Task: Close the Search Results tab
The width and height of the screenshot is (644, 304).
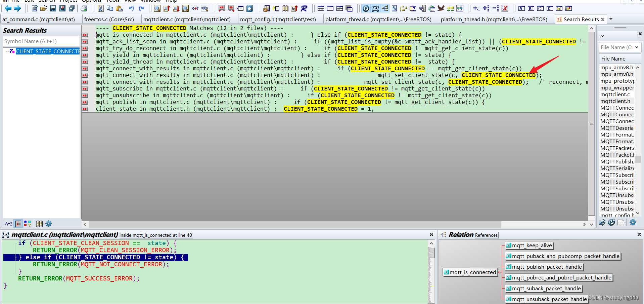Action: pos(603,20)
